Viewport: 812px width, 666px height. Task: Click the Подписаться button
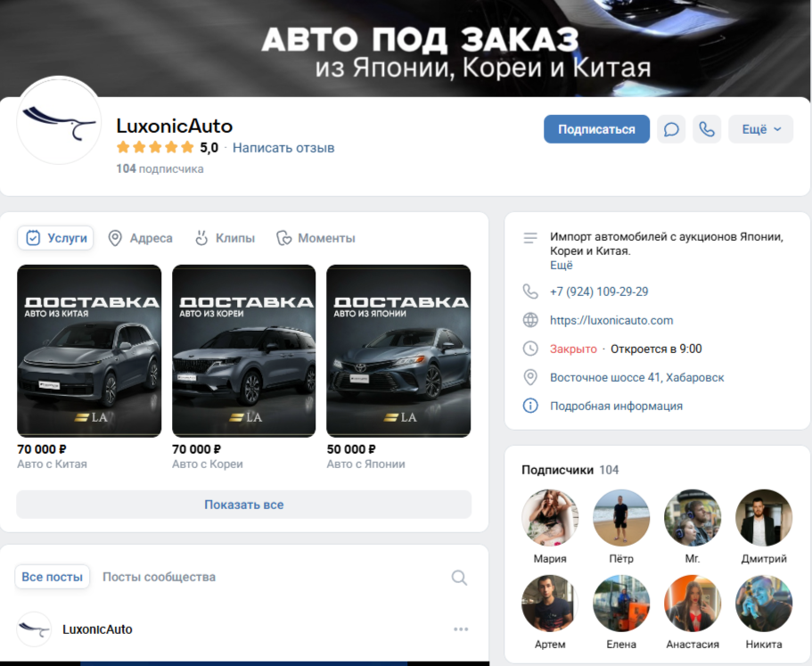(596, 129)
